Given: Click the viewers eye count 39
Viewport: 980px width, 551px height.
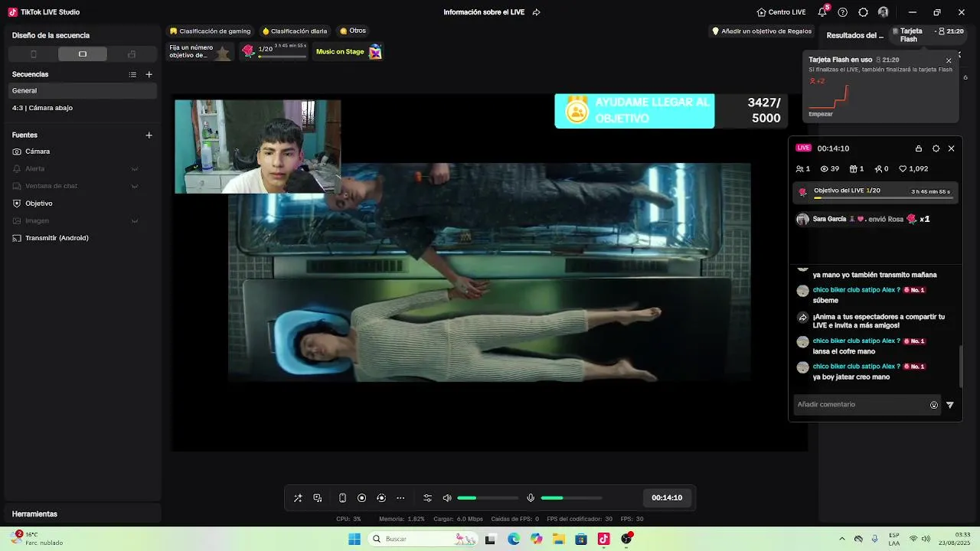Looking at the screenshot, I should [830, 169].
